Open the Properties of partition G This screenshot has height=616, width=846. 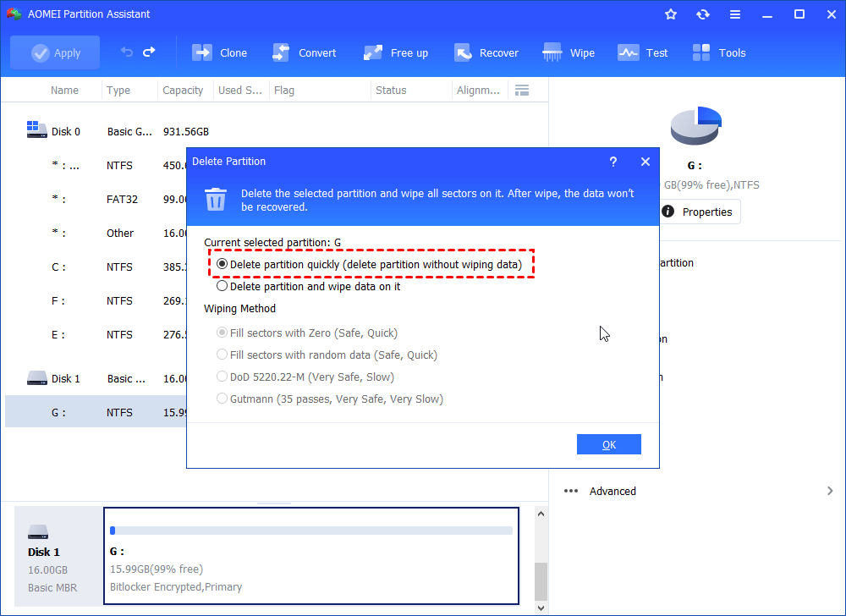(x=700, y=212)
